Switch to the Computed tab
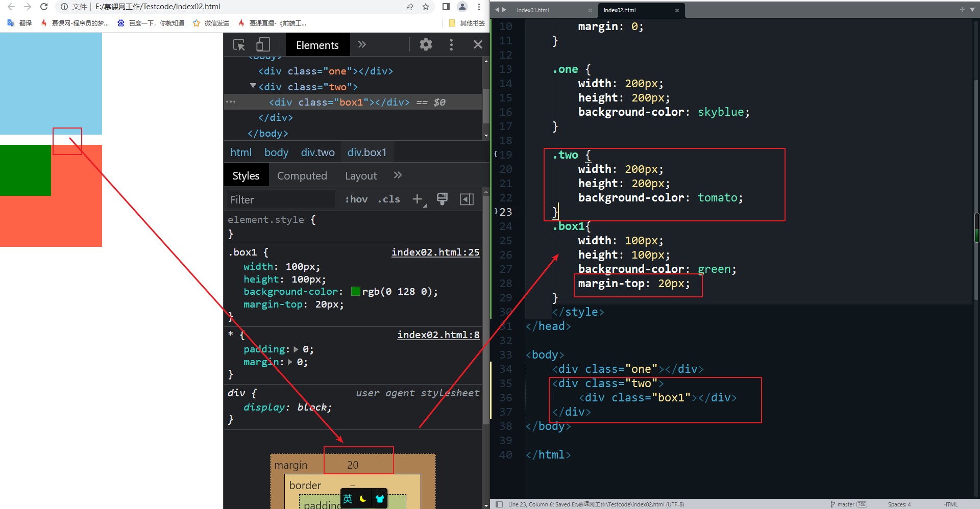The image size is (980, 509). (x=302, y=176)
